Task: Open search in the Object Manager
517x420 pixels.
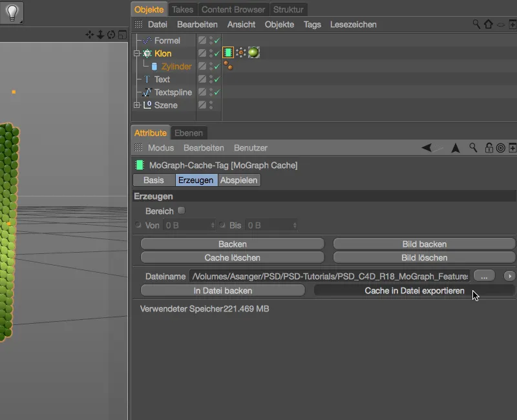Action: [x=476, y=25]
